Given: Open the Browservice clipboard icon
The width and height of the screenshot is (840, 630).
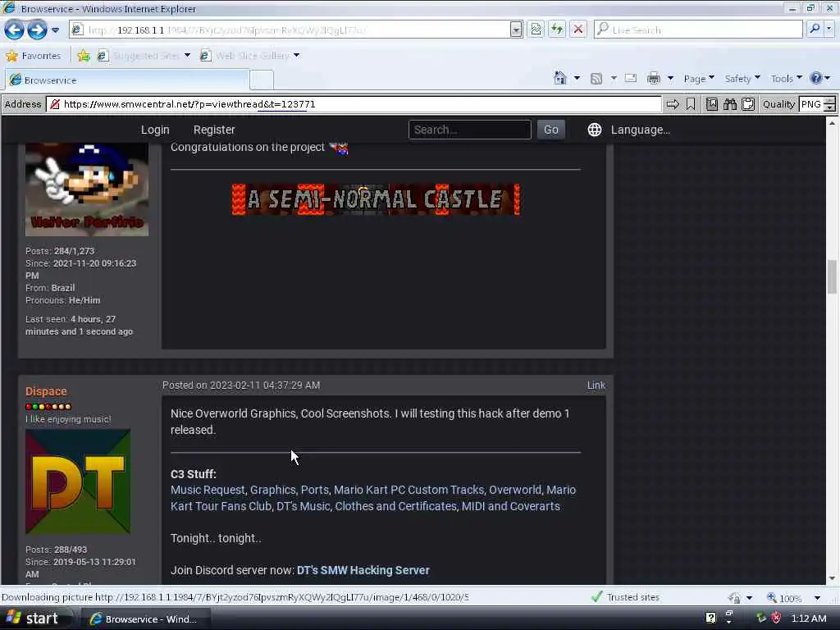Looking at the screenshot, I should [748, 104].
